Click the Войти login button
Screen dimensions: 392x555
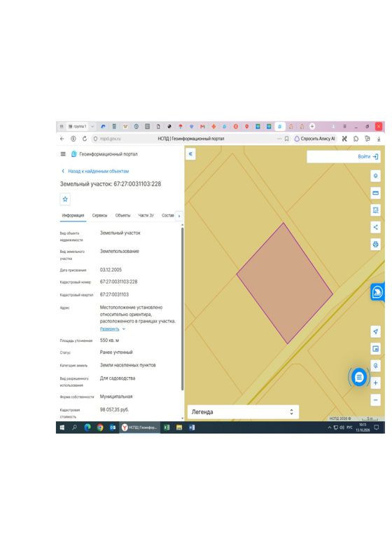[368, 156]
